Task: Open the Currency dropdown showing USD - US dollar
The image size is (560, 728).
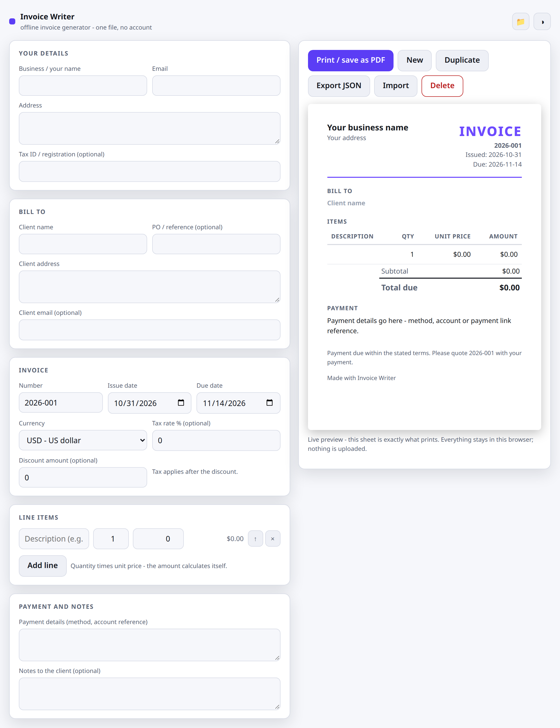Action: 83,440
